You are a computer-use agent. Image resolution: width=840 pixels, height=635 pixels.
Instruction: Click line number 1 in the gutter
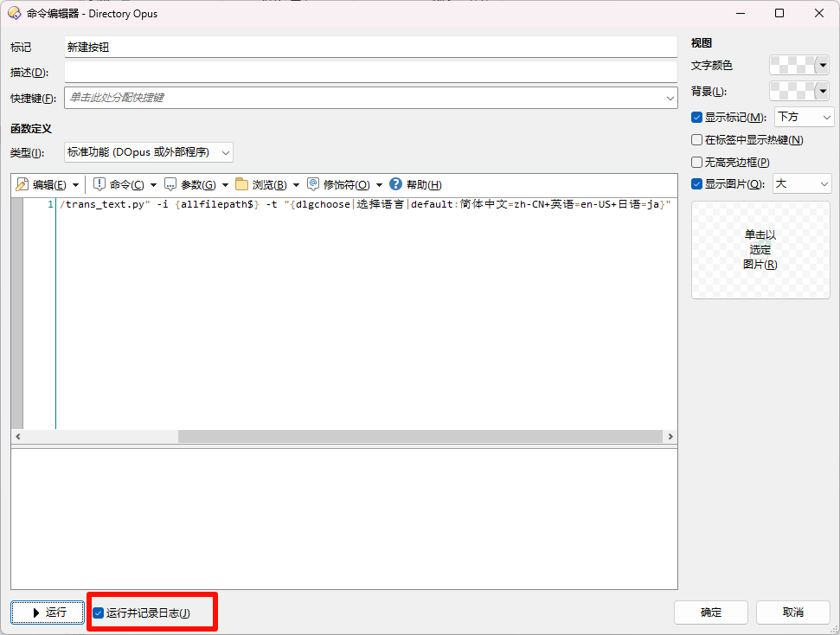pos(50,204)
